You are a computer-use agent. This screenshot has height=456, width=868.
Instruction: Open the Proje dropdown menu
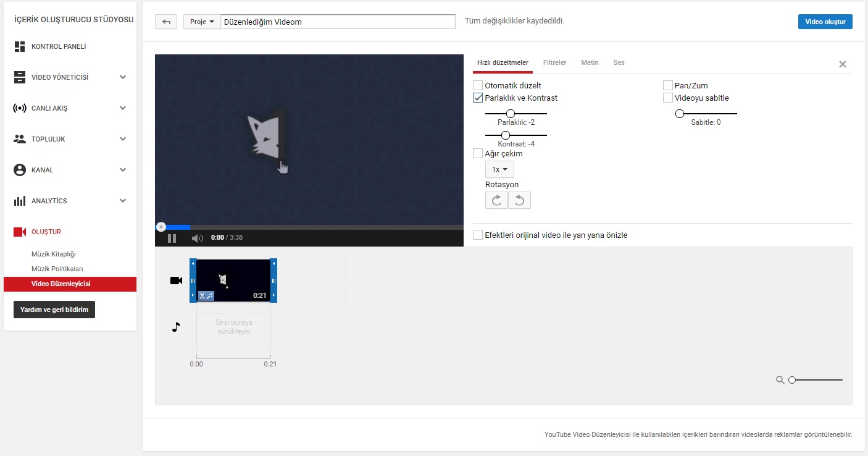click(202, 22)
